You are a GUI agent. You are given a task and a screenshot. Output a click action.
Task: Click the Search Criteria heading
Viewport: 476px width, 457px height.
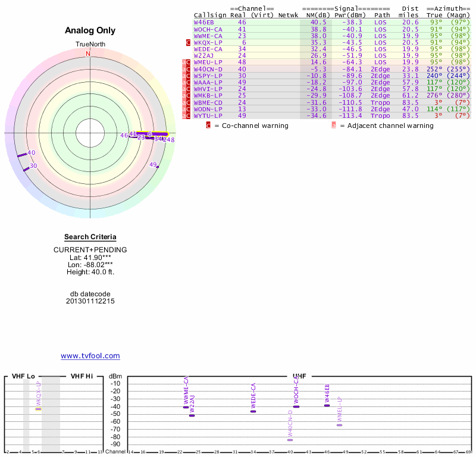[x=90, y=237]
